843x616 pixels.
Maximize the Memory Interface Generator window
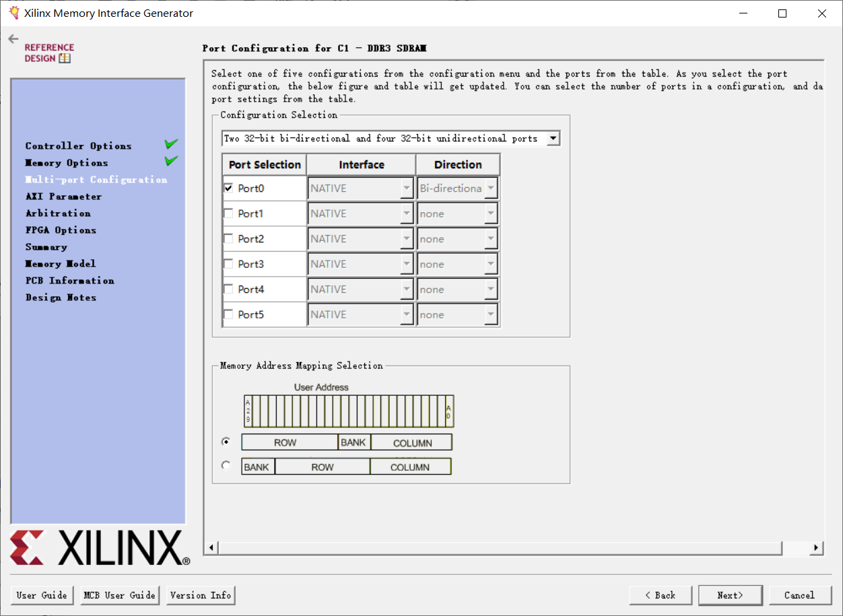[x=782, y=13]
